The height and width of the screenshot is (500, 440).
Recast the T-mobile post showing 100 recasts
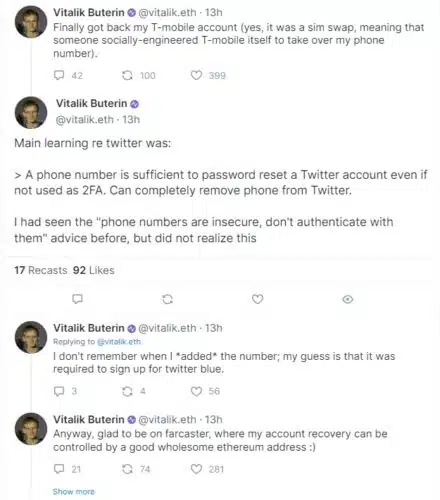click(127, 75)
